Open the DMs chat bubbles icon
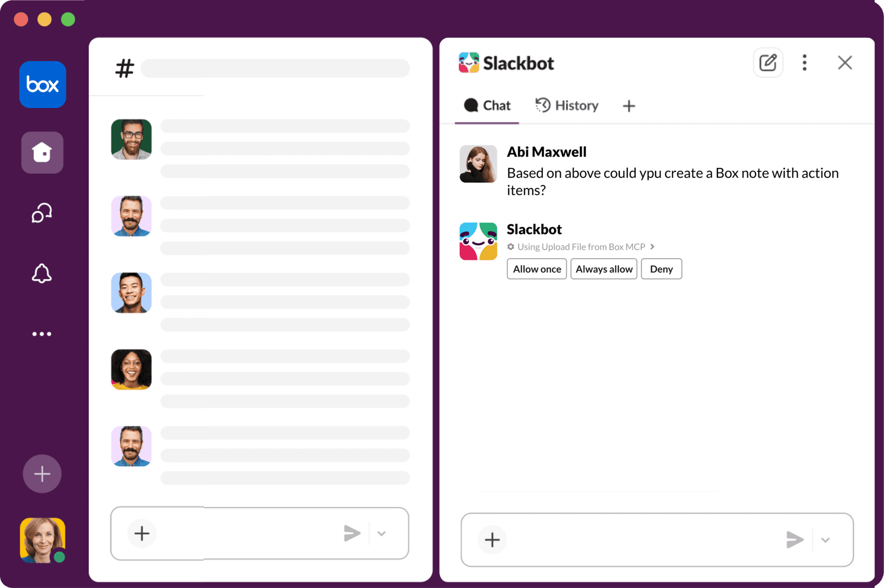The height and width of the screenshot is (588, 884). tap(42, 213)
